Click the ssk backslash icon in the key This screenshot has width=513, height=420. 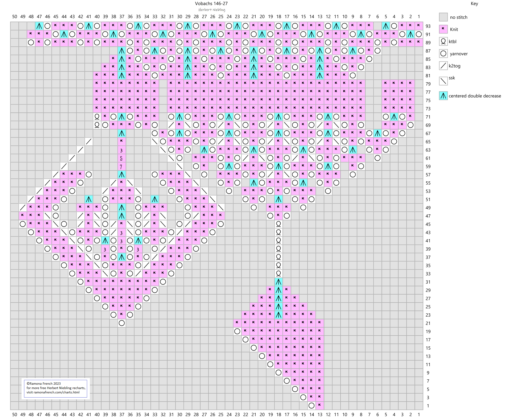pyautogui.click(x=443, y=81)
